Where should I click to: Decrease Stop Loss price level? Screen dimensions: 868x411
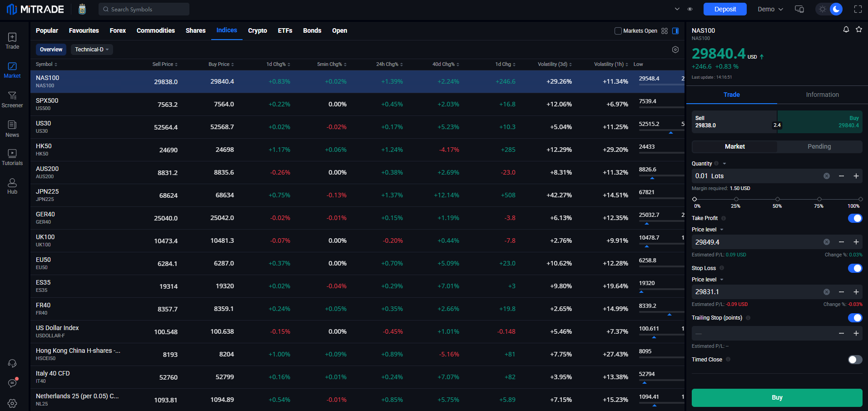coord(841,292)
